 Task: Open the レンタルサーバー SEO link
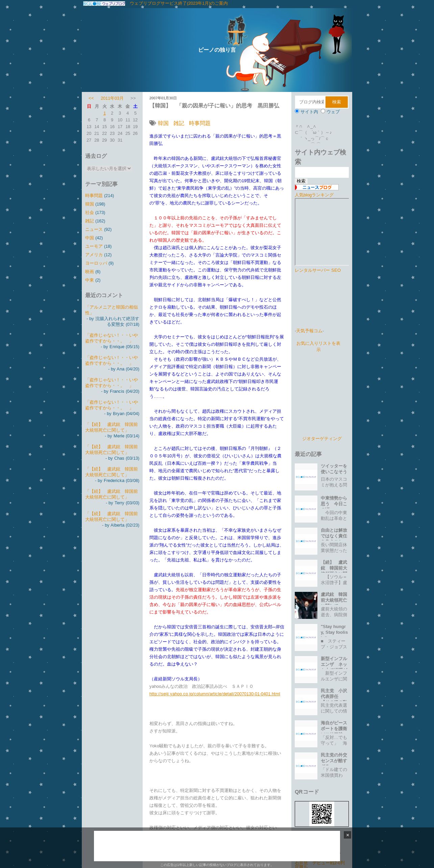click(318, 270)
